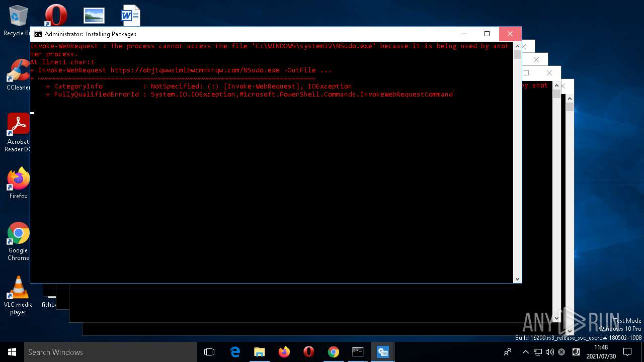Switch to the command prompt taskbar item

[x=358, y=352]
